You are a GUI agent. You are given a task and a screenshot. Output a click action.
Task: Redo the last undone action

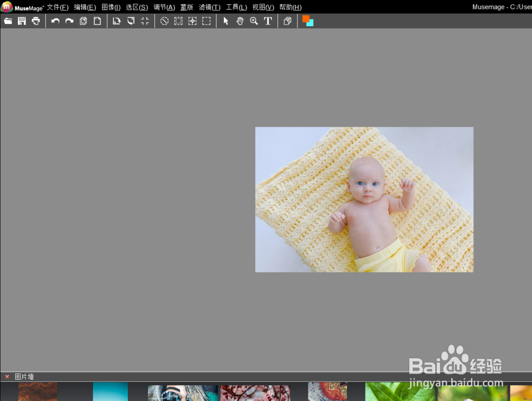pos(69,21)
